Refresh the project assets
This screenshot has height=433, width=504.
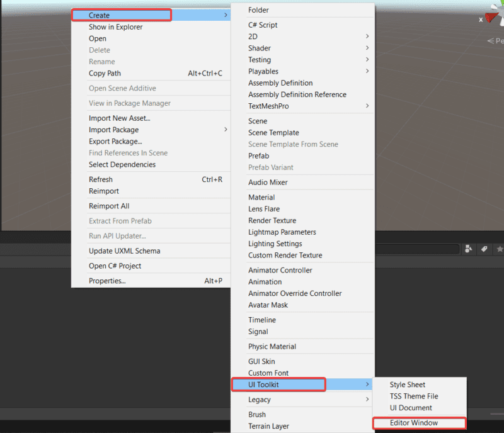point(100,179)
